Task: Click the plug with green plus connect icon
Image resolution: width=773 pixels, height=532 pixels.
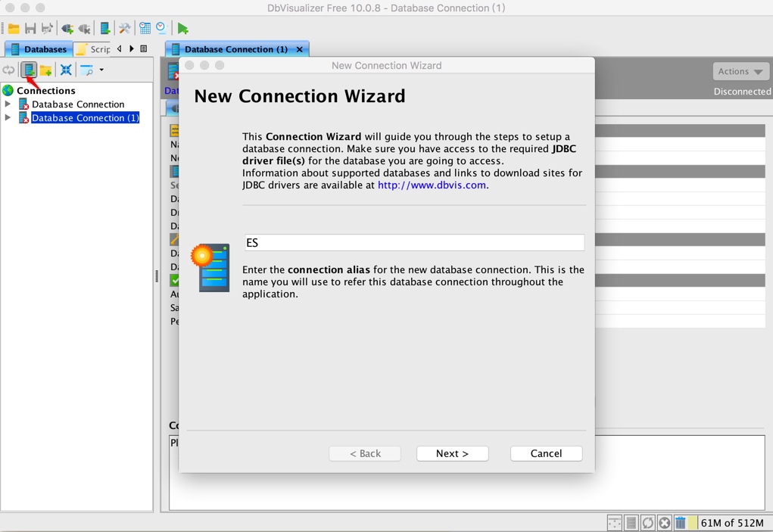Action: point(67,29)
